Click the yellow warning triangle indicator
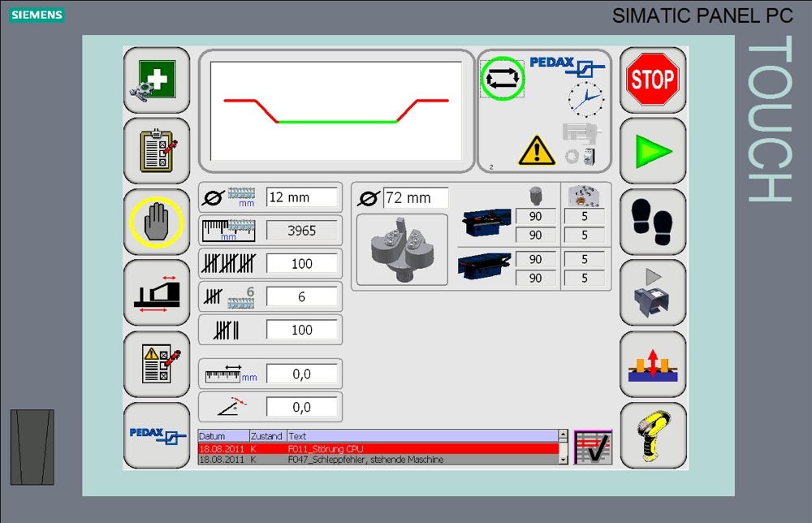This screenshot has width=812, height=523. tap(537, 151)
